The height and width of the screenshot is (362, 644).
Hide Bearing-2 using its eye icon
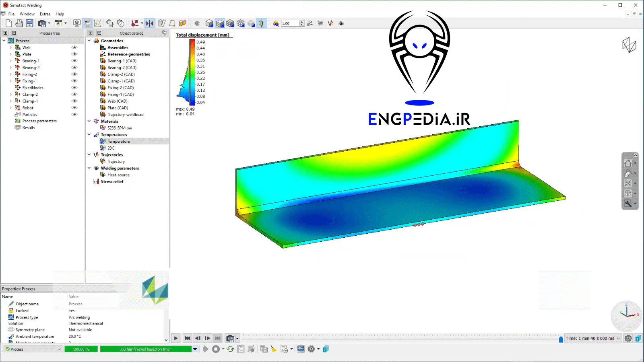(74, 68)
